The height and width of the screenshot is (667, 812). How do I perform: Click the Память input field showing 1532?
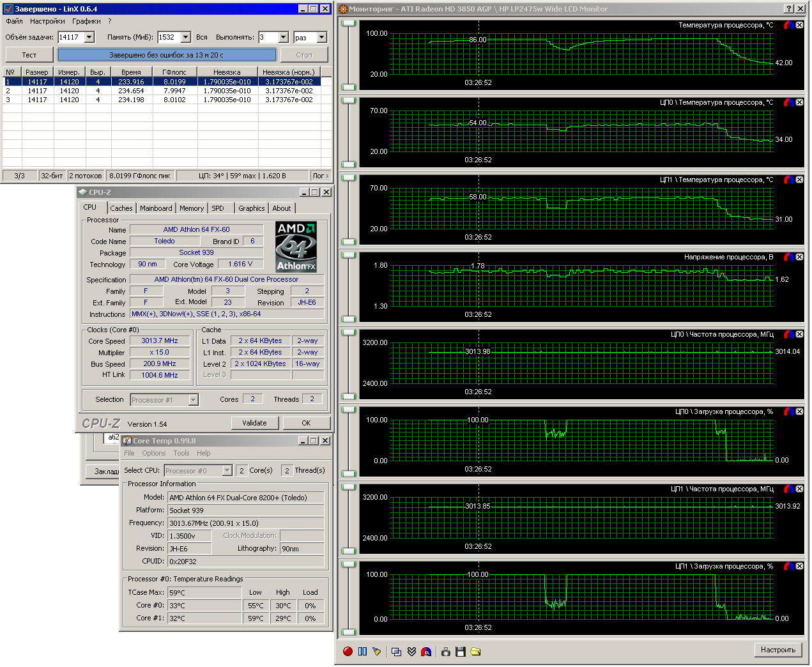tap(169, 37)
